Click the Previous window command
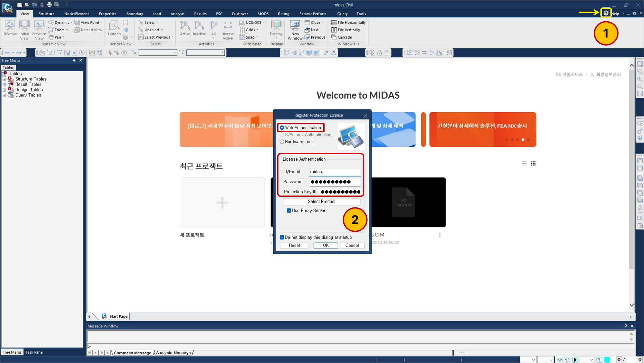The width and height of the screenshot is (644, 363). click(x=315, y=37)
